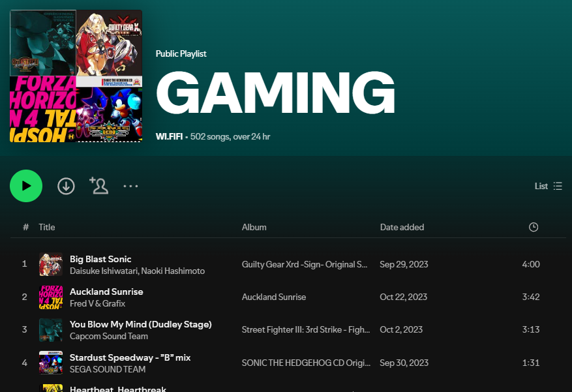The width and height of the screenshot is (572, 392).
Task: Invite collaborators with the add-person icon
Action: (99, 186)
